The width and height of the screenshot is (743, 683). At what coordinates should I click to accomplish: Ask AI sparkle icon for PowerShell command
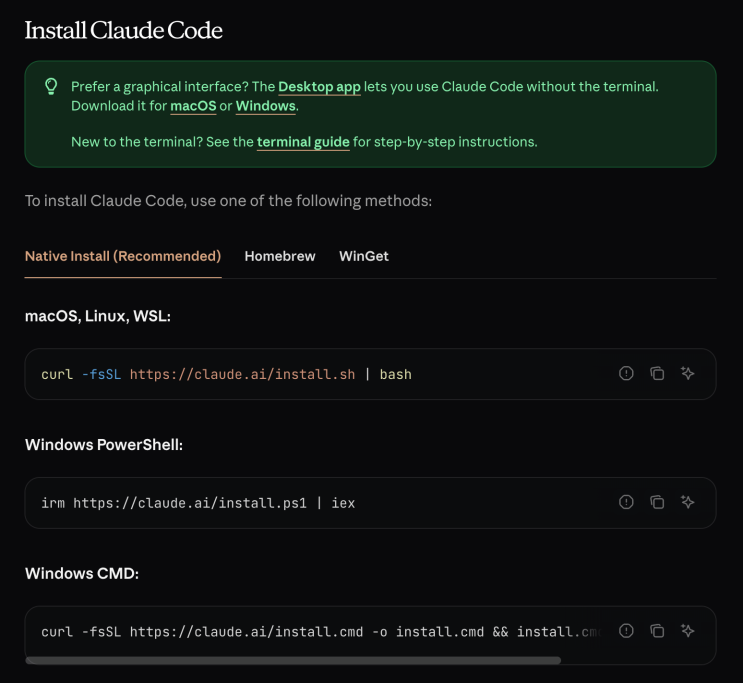pos(688,502)
